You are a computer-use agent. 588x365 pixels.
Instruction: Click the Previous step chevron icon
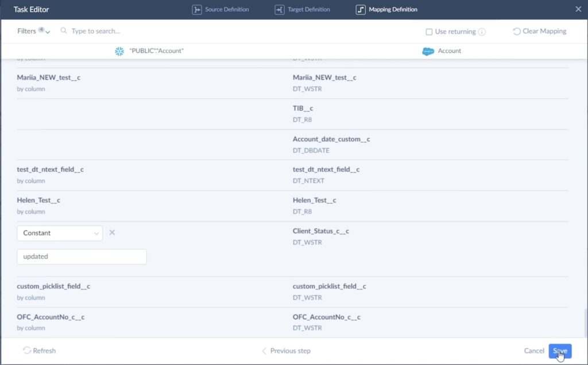click(x=264, y=351)
